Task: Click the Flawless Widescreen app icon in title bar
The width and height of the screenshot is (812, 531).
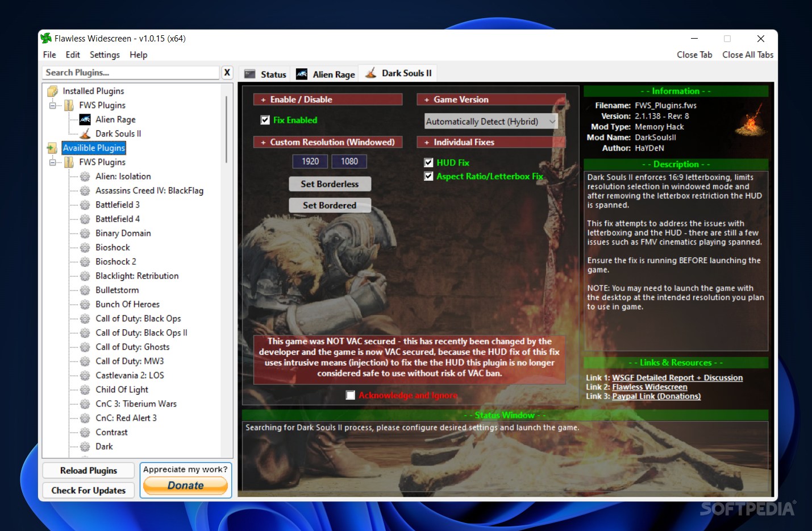Action: pos(46,38)
